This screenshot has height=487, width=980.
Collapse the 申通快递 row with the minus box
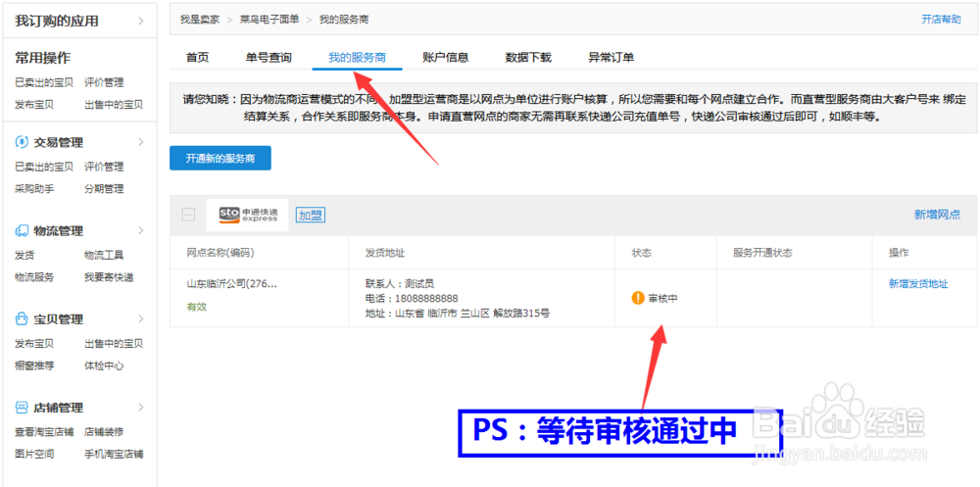coord(188,215)
